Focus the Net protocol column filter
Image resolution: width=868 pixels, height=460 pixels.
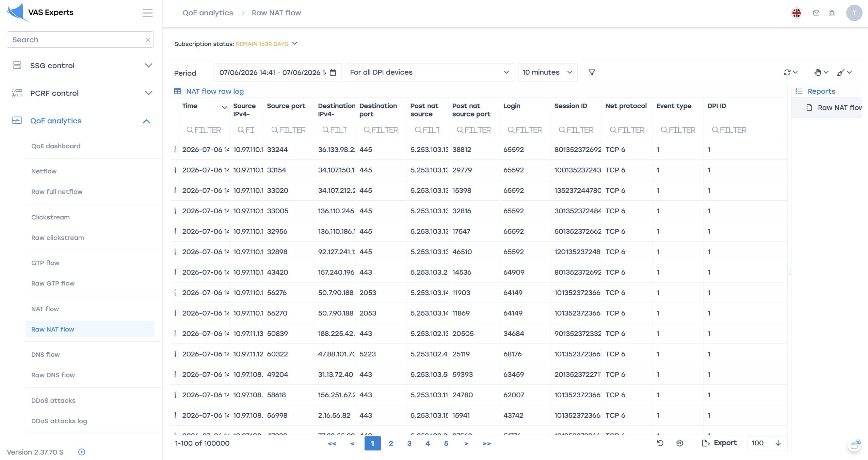pyautogui.click(x=627, y=130)
